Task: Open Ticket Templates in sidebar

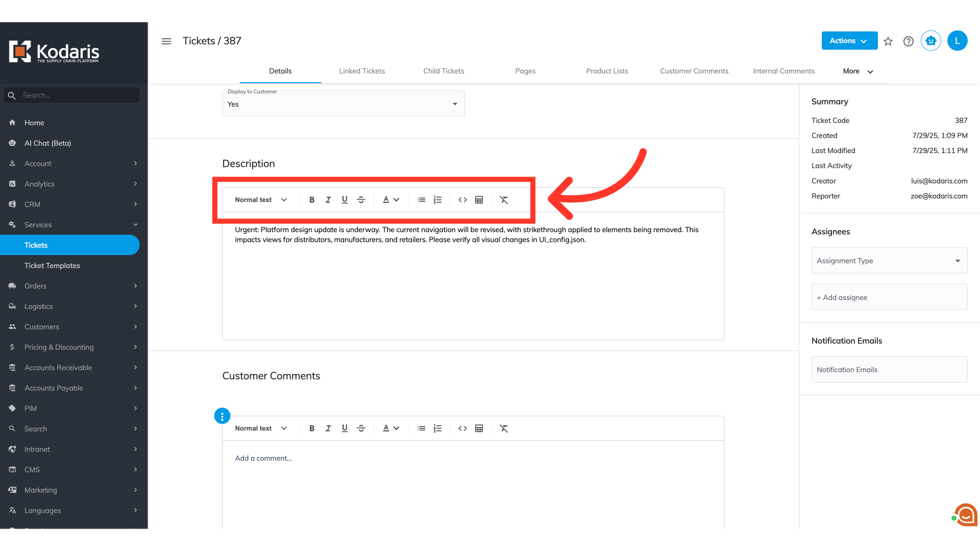Action: click(52, 266)
